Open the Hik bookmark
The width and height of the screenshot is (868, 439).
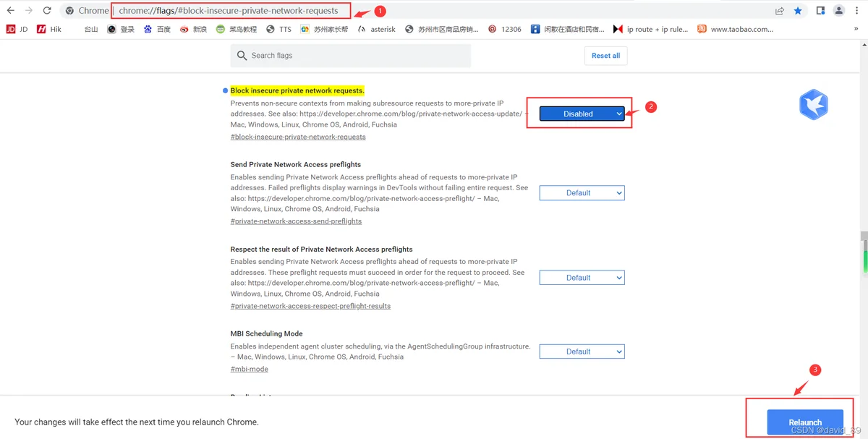click(49, 29)
